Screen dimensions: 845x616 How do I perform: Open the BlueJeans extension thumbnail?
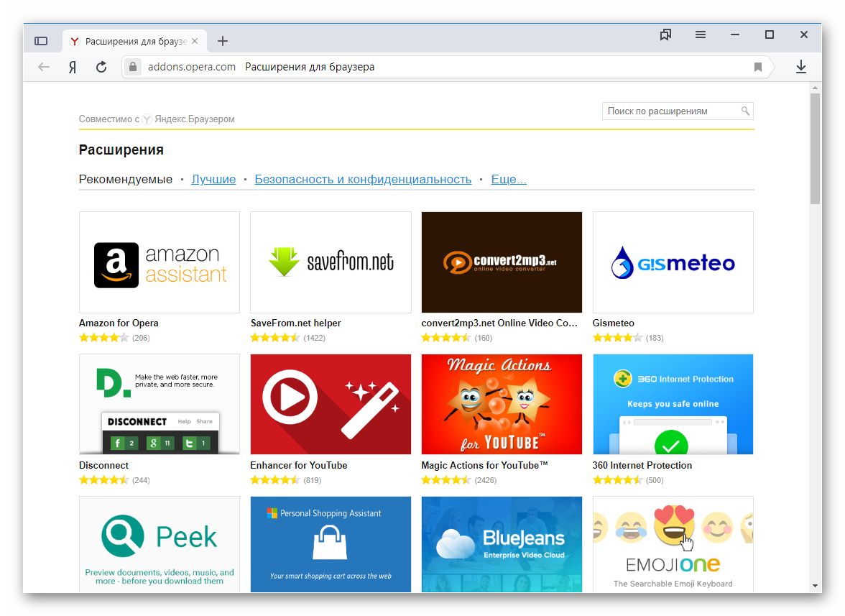pyautogui.click(x=502, y=544)
